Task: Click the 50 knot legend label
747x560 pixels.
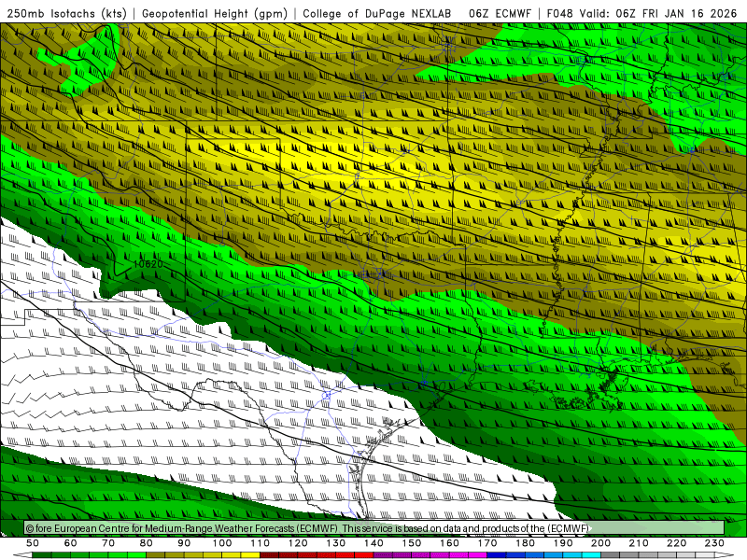Action: pos(33,543)
